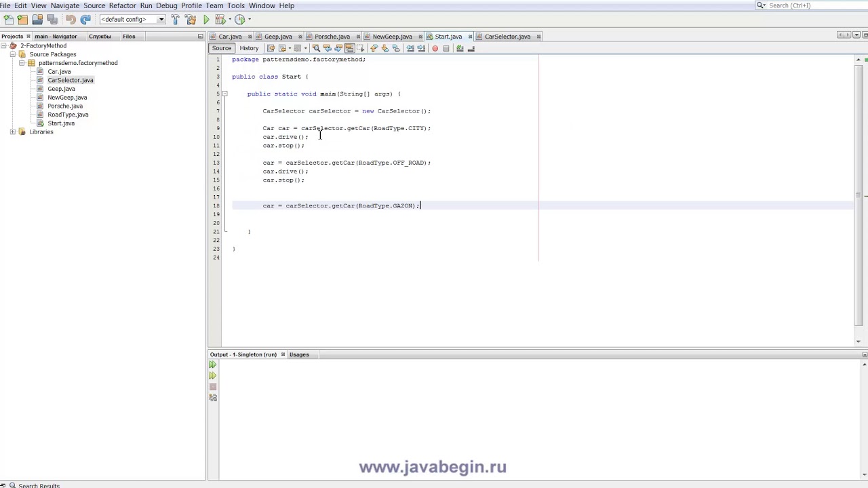The height and width of the screenshot is (488, 868).
Task: Minimize the Projects panel group
Action: (200, 37)
